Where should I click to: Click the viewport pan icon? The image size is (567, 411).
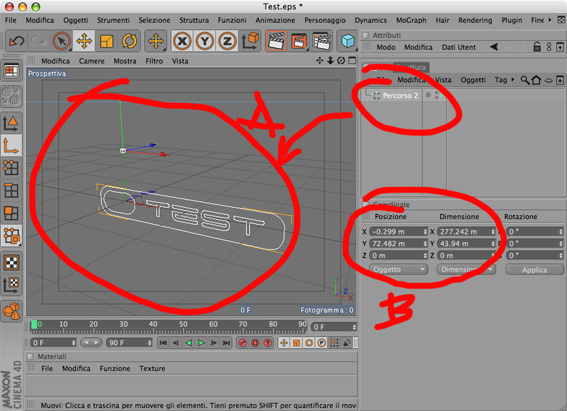319,61
